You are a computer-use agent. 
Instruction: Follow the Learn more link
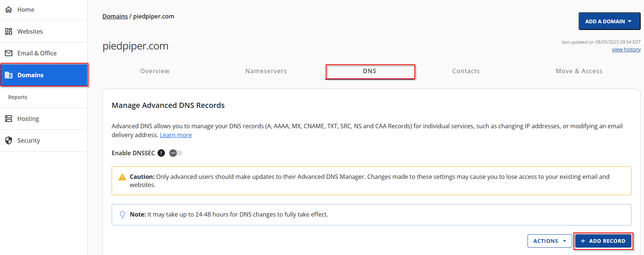click(x=176, y=135)
